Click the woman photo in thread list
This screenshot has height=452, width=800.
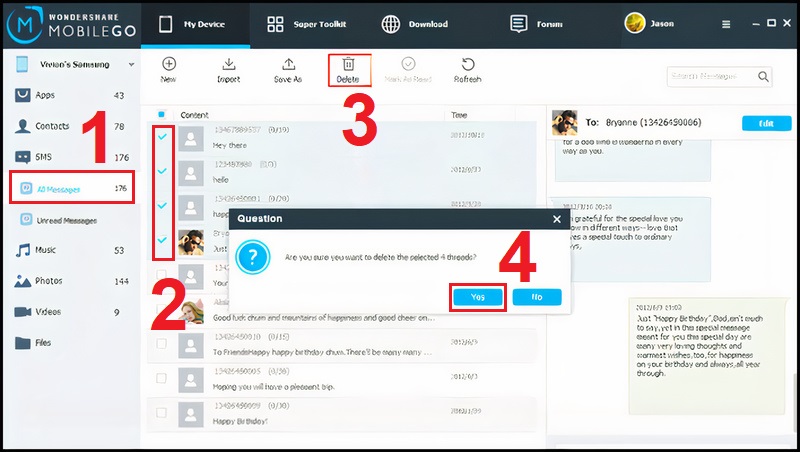click(x=191, y=311)
